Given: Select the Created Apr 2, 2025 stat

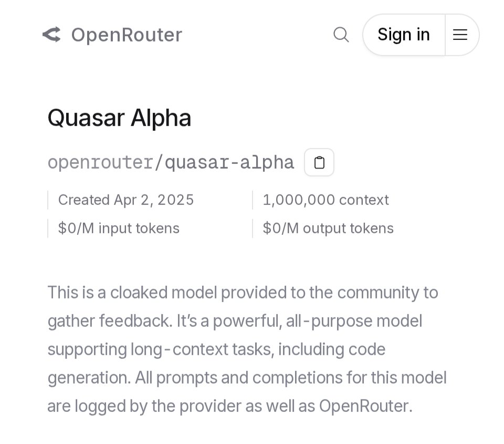Looking at the screenshot, I should point(125,200).
